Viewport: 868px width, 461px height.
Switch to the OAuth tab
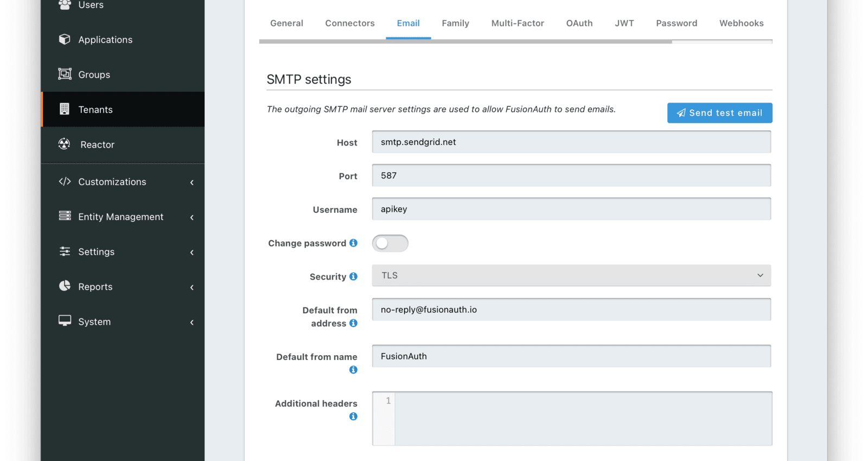click(x=579, y=23)
